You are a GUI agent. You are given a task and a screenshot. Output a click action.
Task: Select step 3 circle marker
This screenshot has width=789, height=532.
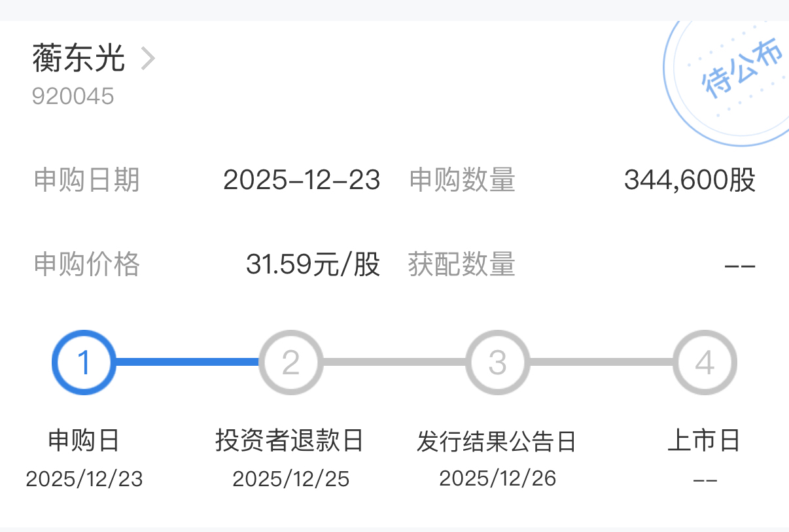[x=497, y=362]
